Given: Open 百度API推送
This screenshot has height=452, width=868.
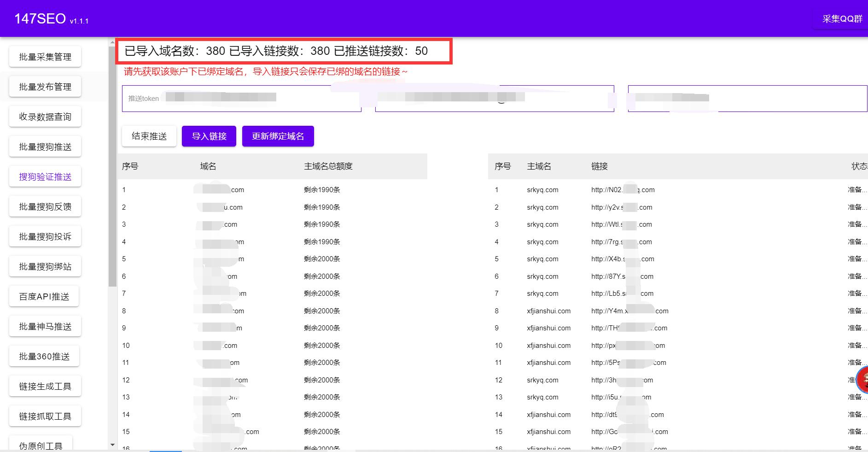Looking at the screenshot, I should pyautogui.click(x=45, y=296).
